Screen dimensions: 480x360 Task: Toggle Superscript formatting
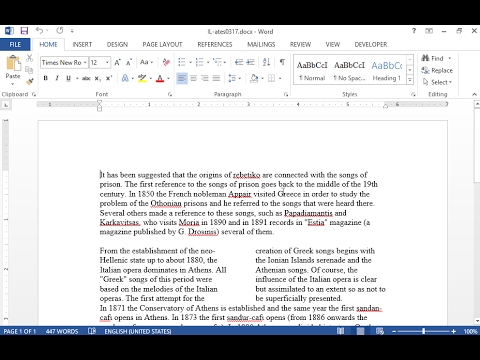pos(109,78)
